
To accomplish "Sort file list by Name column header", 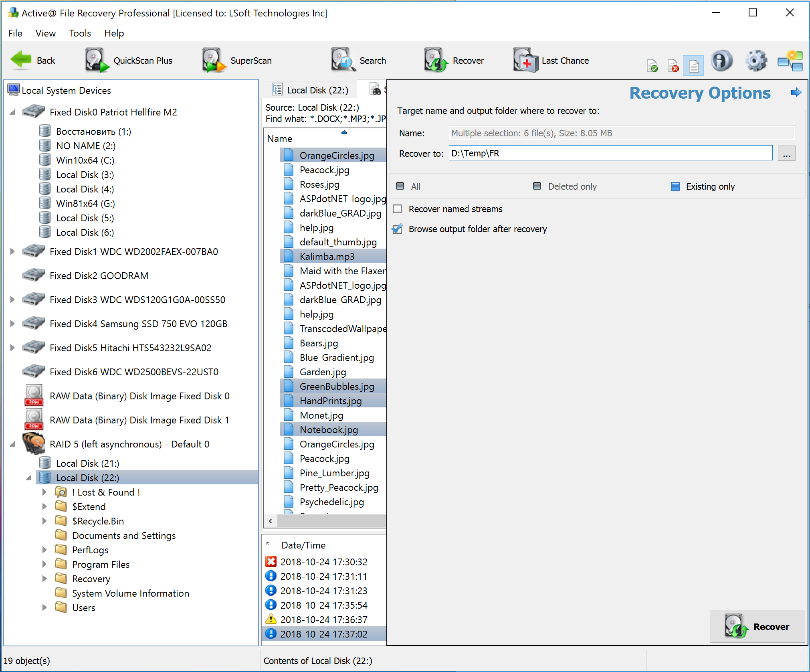I will pos(280,139).
